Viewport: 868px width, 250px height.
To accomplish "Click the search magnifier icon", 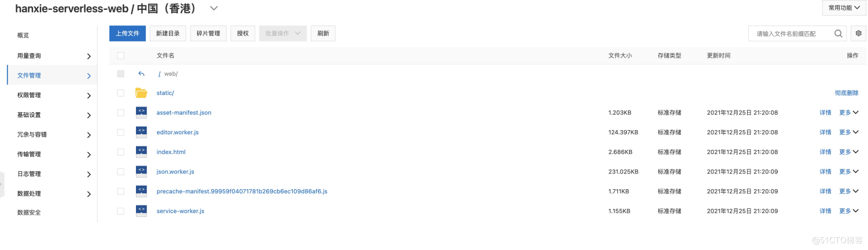I will pos(838,34).
